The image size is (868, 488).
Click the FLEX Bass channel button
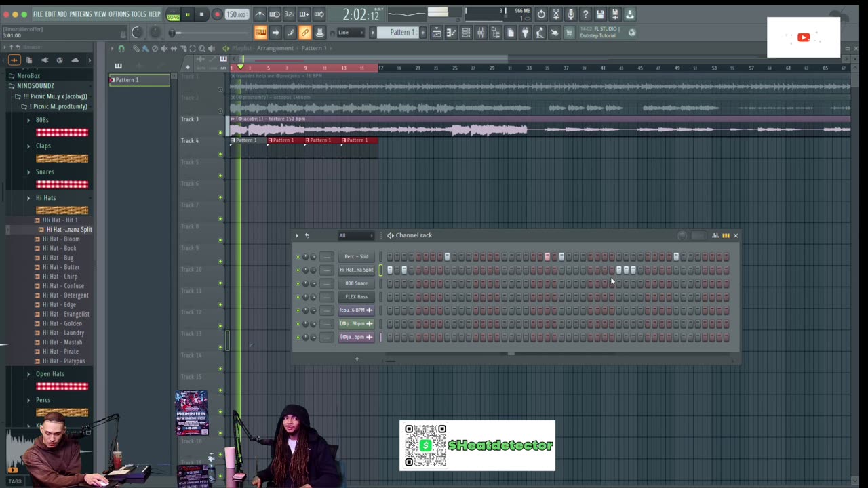point(356,297)
